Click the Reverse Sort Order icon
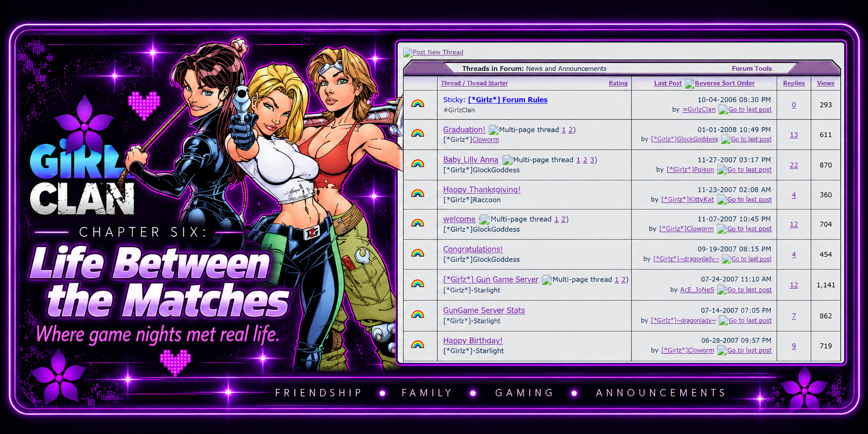This screenshot has height=434, width=868. click(689, 84)
